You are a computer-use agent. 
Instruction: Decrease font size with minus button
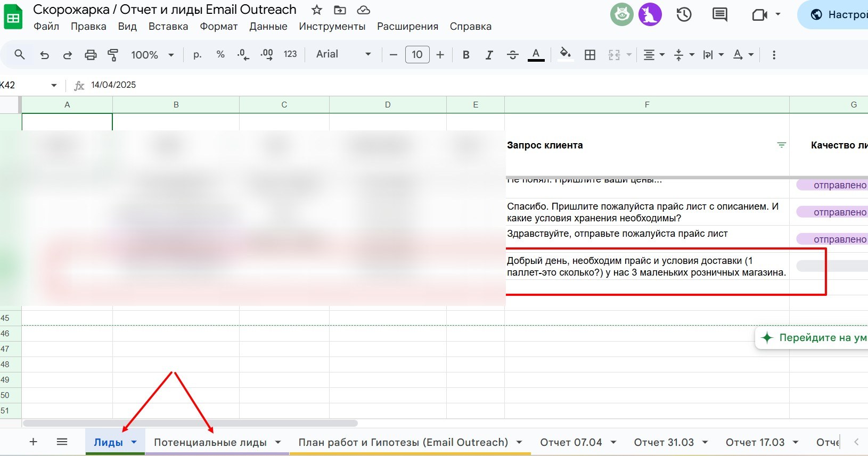tap(394, 55)
